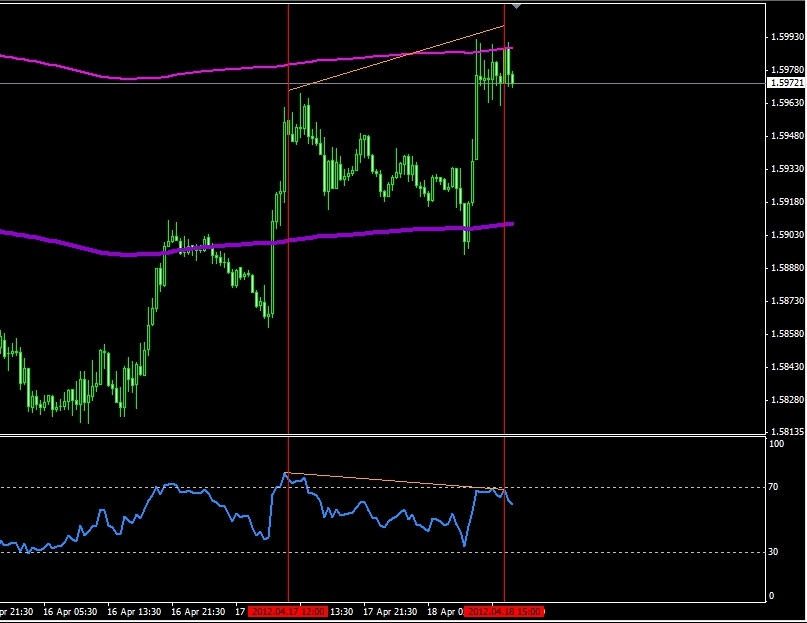Click the current price label 1.59721

(780, 85)
